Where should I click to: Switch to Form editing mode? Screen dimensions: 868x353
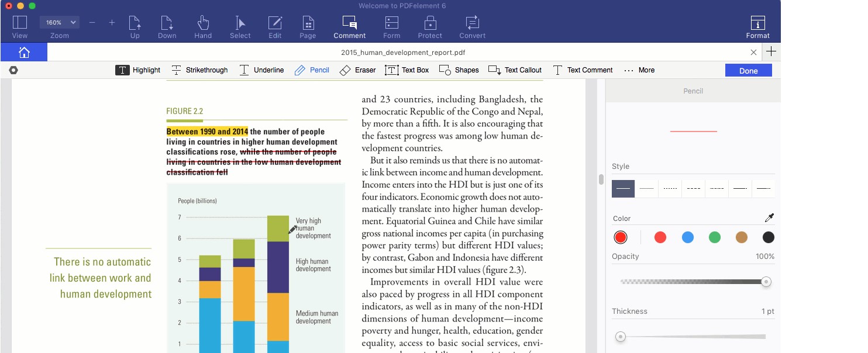tap(391, 26)
